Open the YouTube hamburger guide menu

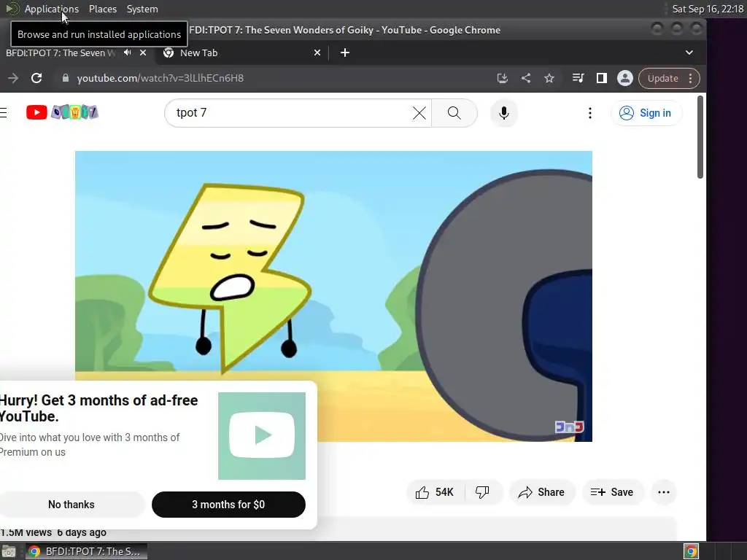pos(4,112)
